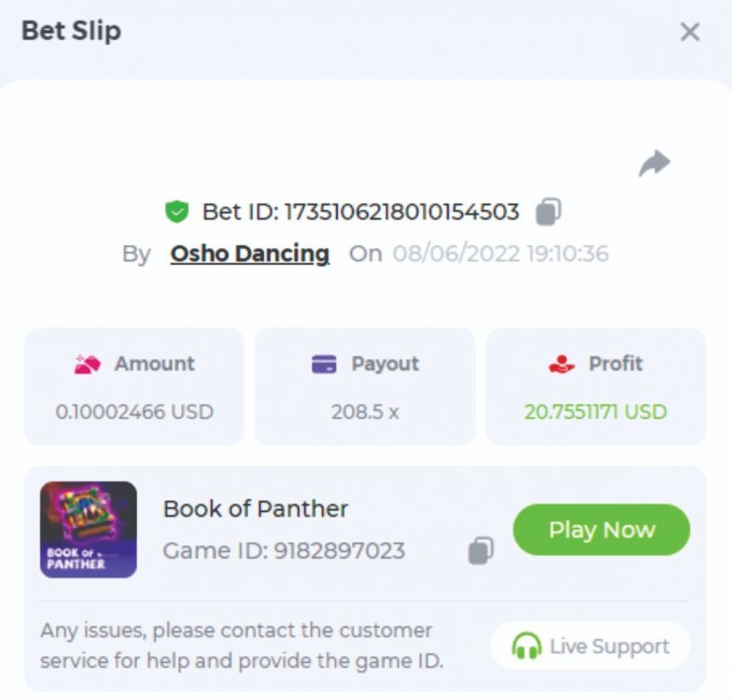
Task: Open Osho Dancing user profile
Action: pyautogui.click(x=249, y=254)
